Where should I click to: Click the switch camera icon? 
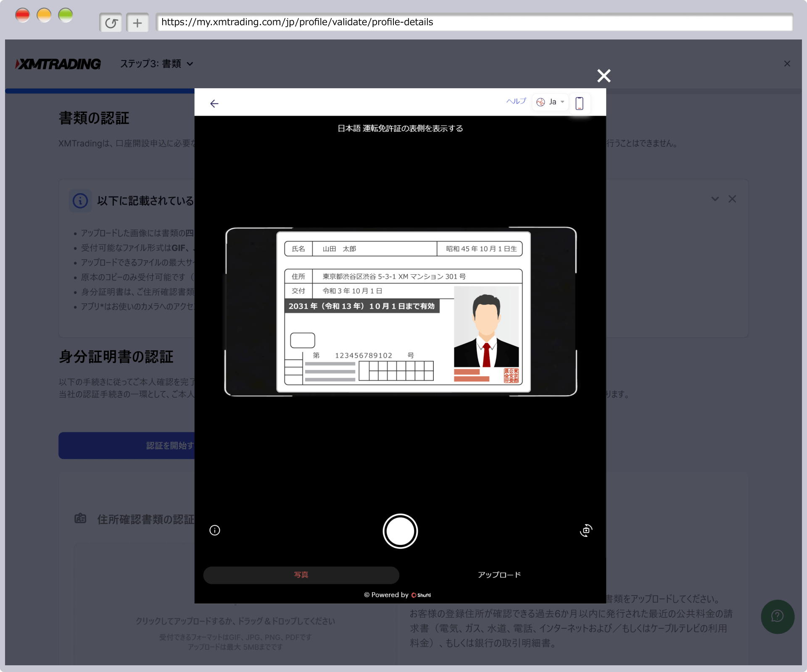click(586, 530)
